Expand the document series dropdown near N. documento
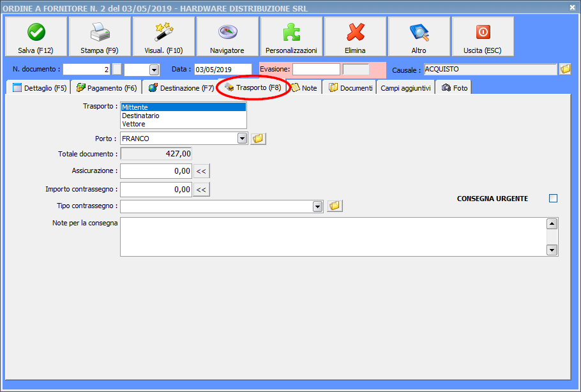Image resolution: width=581 pixels, height=392 pixels. [154, 70]
